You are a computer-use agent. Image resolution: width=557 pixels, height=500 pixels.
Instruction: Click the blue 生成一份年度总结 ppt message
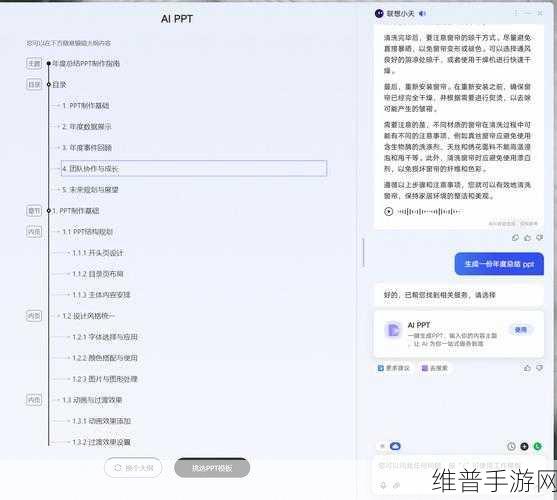[x=499, y=264]
